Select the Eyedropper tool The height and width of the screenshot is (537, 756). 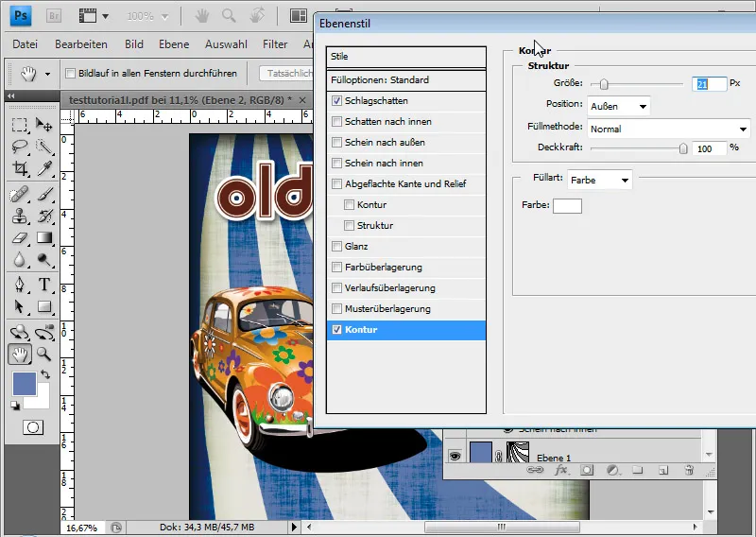pyautogui.click(x=44, y=168)
